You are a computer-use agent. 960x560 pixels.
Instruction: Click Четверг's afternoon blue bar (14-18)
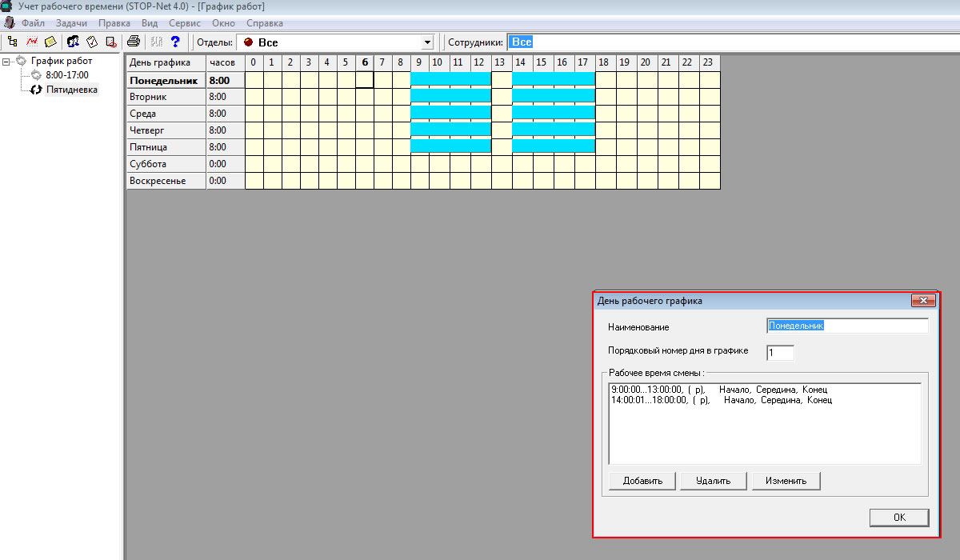tap(554, 129)
